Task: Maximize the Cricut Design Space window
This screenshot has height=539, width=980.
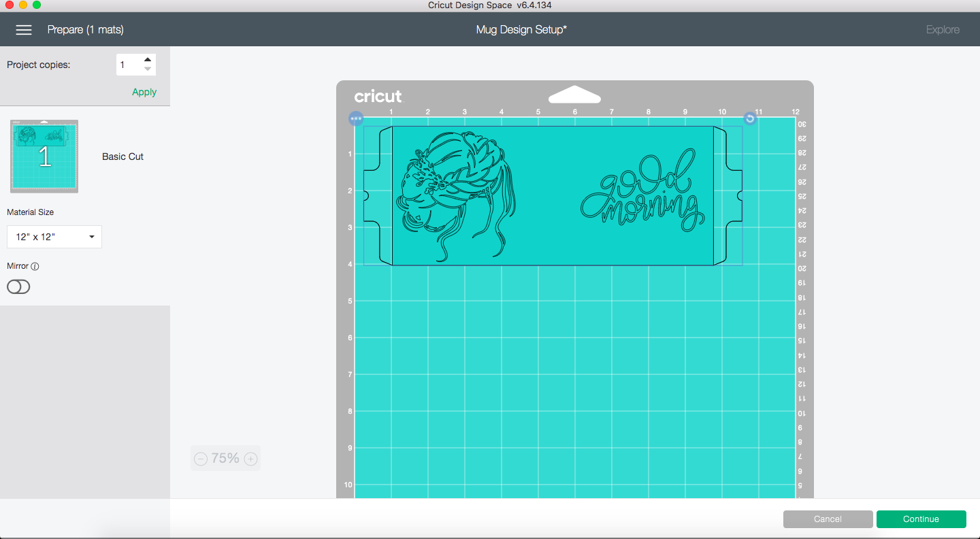Action: (x=37, y=5)
